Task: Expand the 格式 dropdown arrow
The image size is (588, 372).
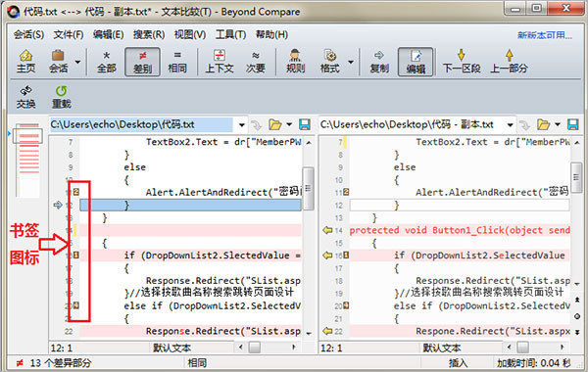Action: [x=351, y=62]
